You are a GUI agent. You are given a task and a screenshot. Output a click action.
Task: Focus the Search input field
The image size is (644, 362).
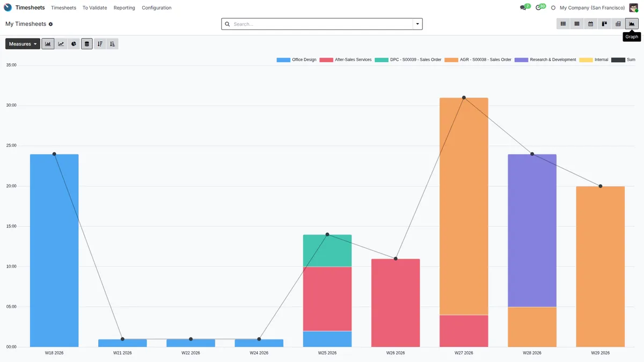tap(322, 24)
